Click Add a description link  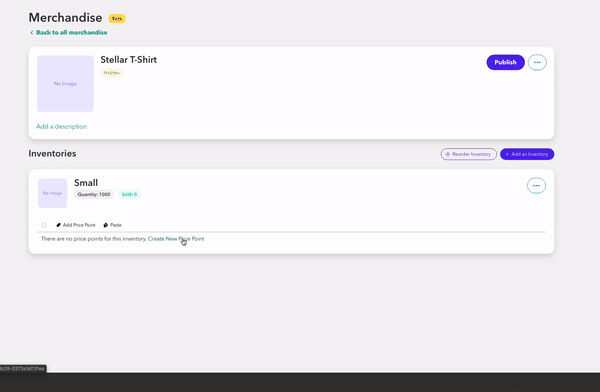point(62,126)
